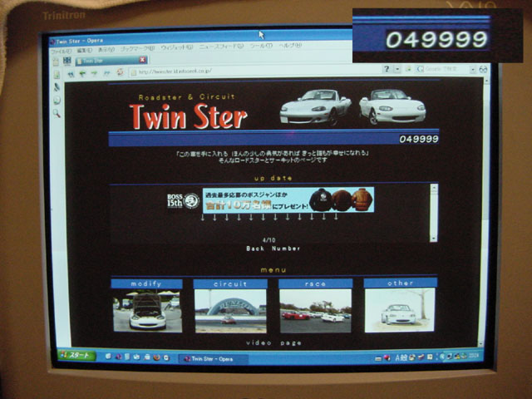Open the Back Number link

click(273, 249)
